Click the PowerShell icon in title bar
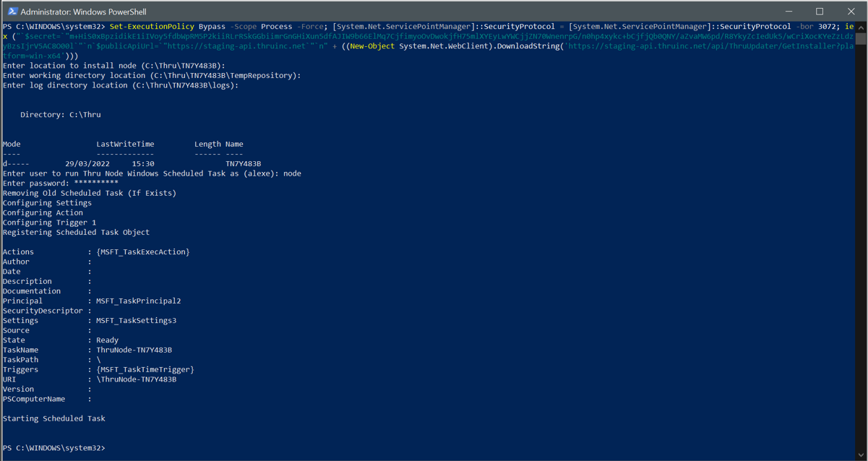This screenshot has width=868, height=461. (12, 12)
